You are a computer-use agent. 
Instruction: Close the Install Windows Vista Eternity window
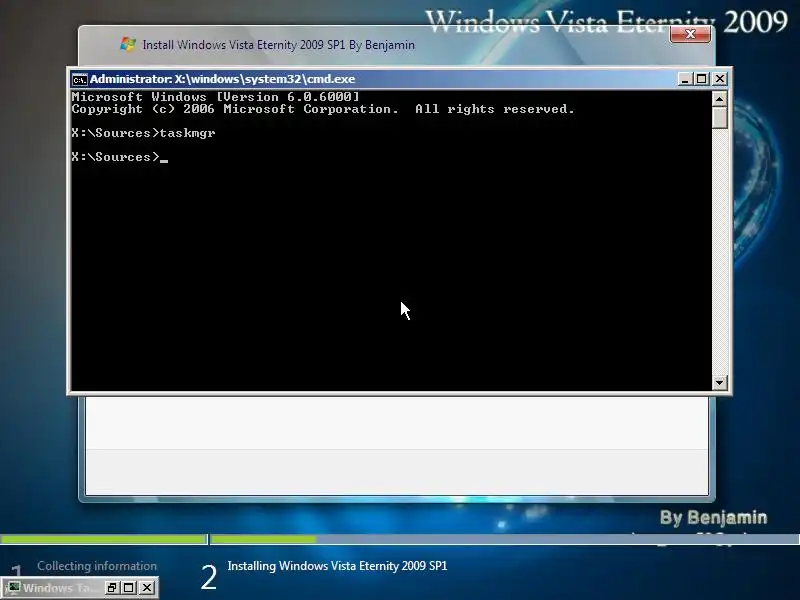click(690, 34)
